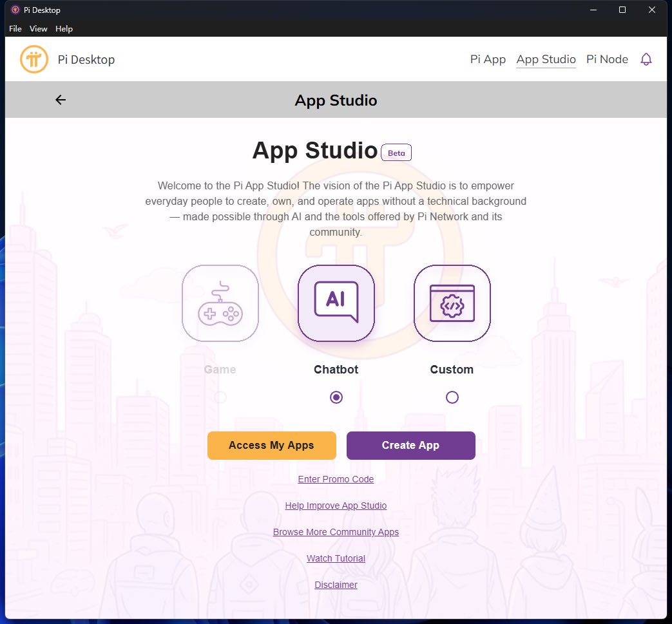Open Help Improve App Studio link

336,506
